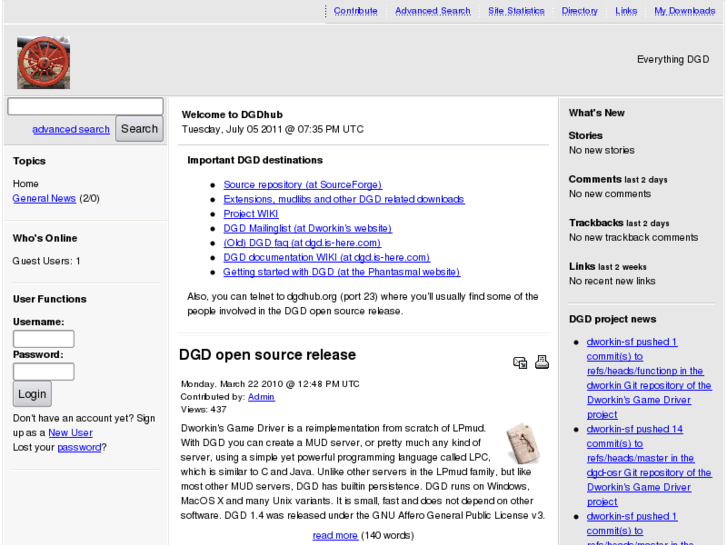The height and width of the screenshot is (545, 727).
Task: Click the Login button
Action: tap(32, 394)
